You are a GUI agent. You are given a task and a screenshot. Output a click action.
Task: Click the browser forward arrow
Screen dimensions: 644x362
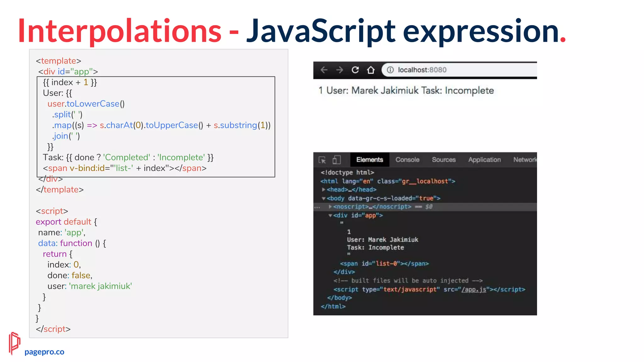point(339,70)
